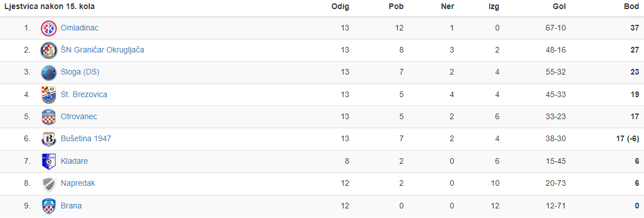The height and width of the screenshot is (218, 644).
Task: Open the Otrovanec team link
Action: (79, 116)
